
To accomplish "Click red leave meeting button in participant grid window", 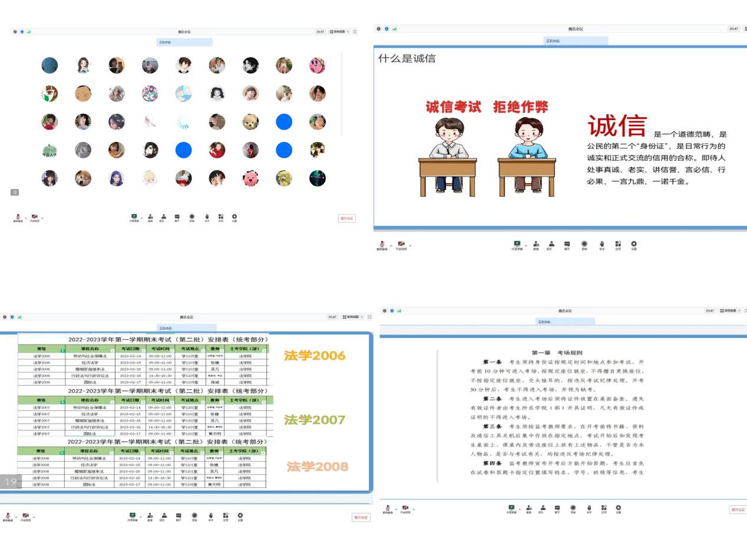I will click(346, 218).
